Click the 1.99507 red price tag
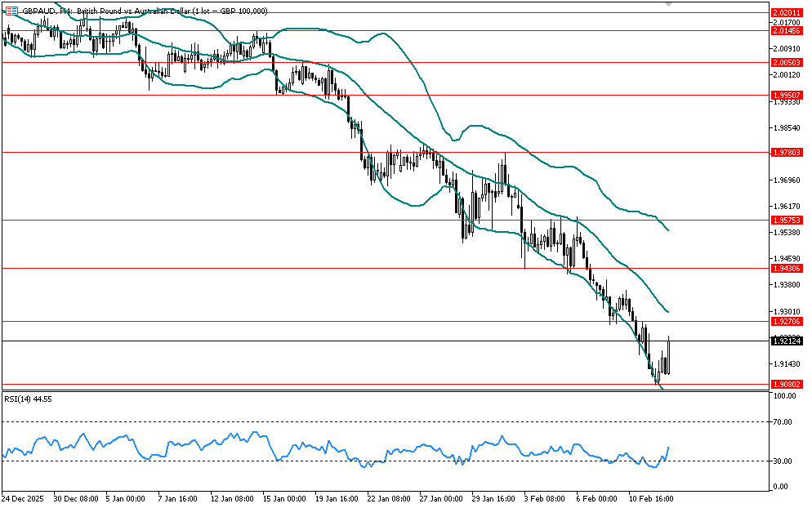 787,95
